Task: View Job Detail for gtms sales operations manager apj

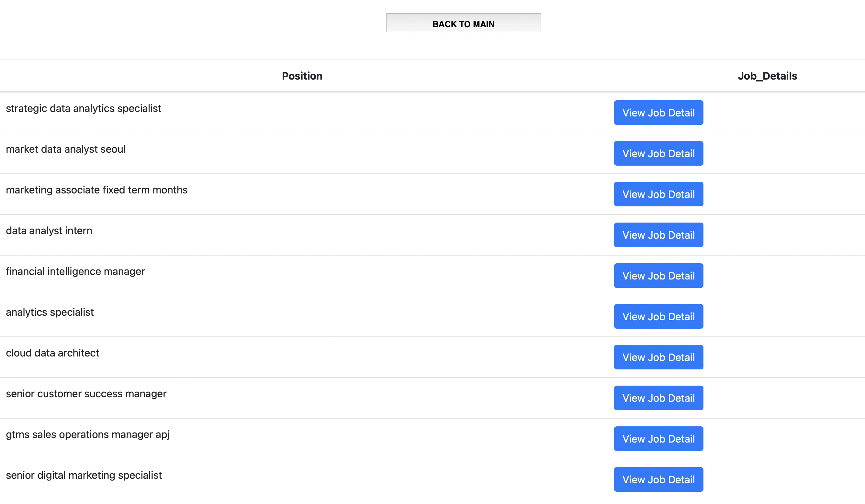Action: [x=658, y=438]
